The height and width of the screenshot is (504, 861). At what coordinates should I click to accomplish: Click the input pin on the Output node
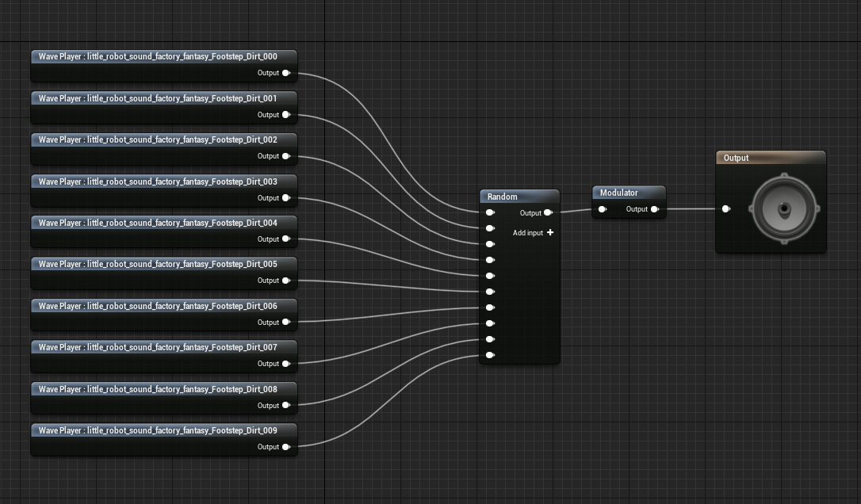pyautogui.click(x=726, y=208)
